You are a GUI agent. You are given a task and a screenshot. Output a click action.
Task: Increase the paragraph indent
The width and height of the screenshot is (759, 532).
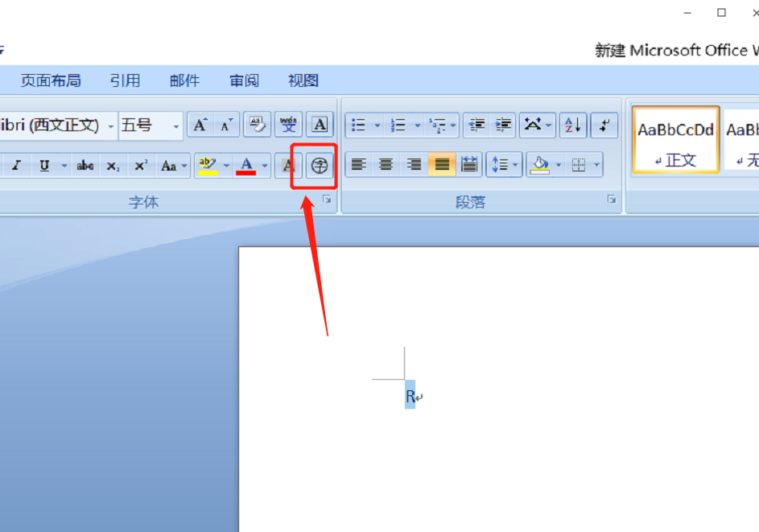[x=504, y=125]
